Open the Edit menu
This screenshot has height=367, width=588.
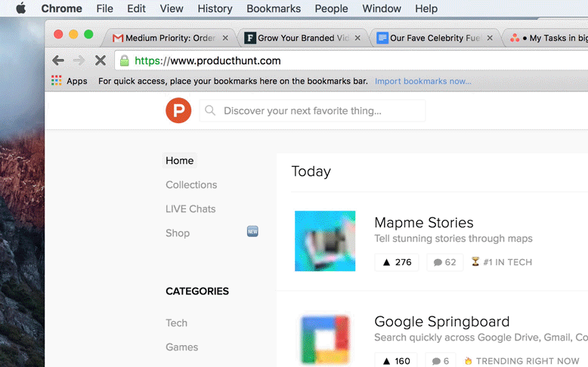point(136,8)
